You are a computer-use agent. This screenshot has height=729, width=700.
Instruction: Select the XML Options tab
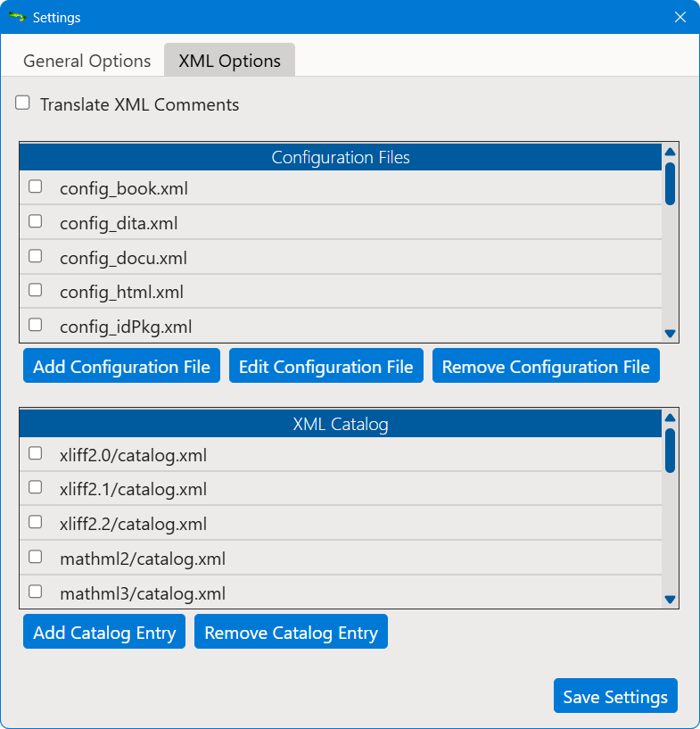click(229, 61)
